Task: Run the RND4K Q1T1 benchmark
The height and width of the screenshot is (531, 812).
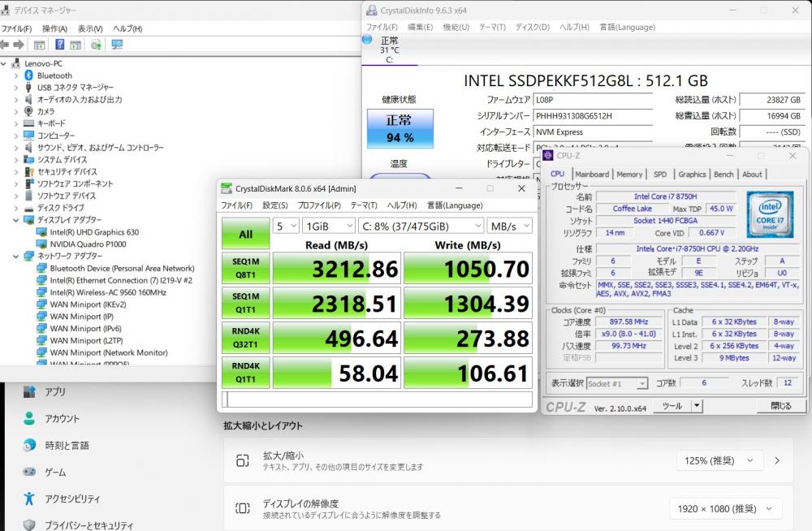Action: pyautogui.click(x=245, y=373)
